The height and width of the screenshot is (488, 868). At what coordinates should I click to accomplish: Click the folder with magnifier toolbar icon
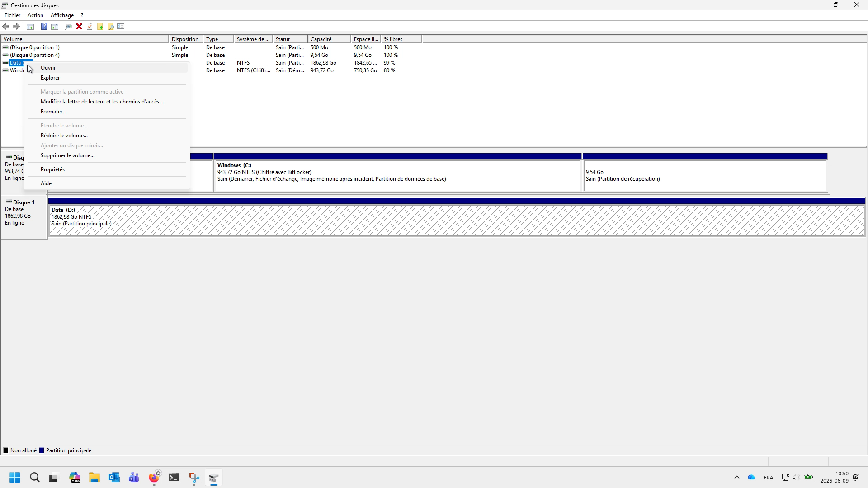[110, 27]
